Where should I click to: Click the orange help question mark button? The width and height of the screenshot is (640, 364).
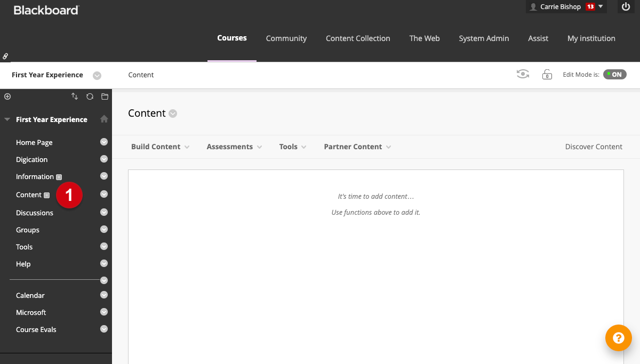618,338
